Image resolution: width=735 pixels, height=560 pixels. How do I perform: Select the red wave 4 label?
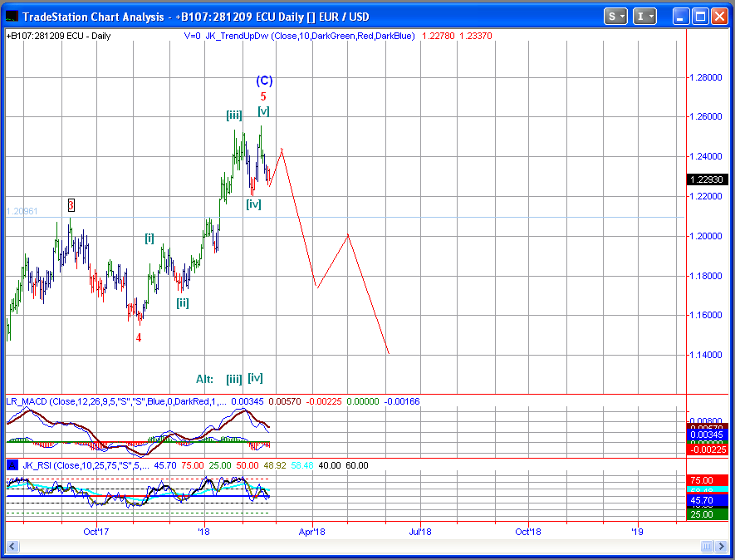click(x=139, y=337)
